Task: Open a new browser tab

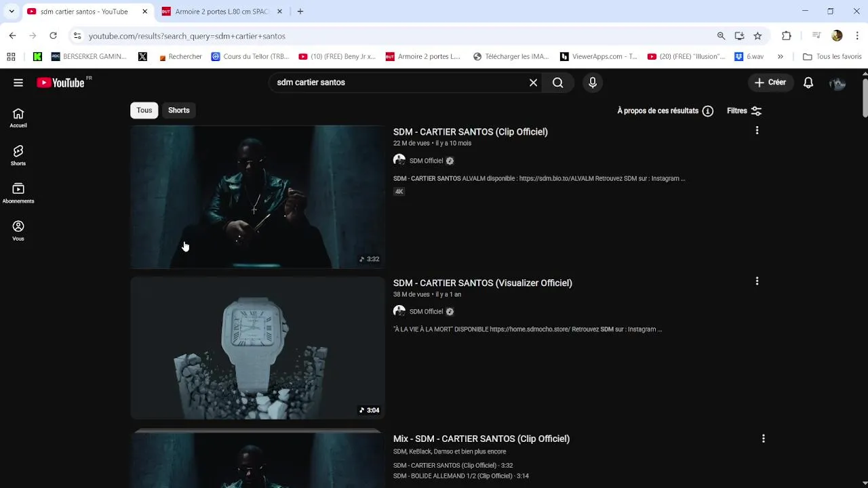Action: [300, 12]
